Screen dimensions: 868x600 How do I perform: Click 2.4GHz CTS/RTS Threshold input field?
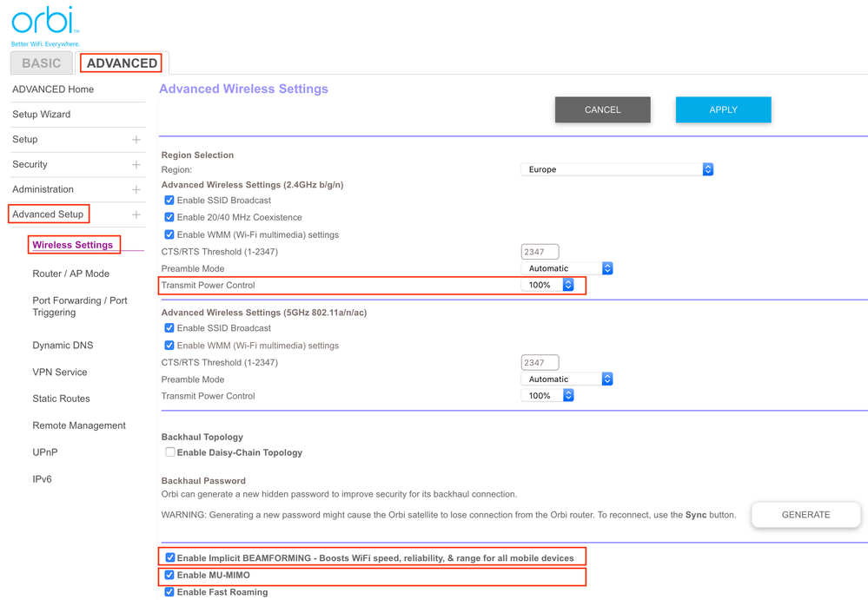click(540, 252)
